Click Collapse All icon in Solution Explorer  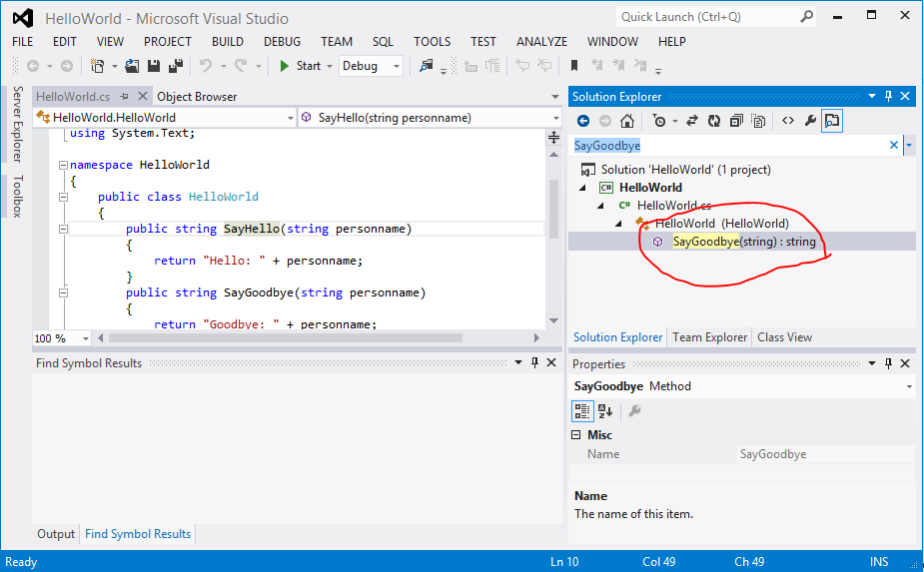[736, 121]
